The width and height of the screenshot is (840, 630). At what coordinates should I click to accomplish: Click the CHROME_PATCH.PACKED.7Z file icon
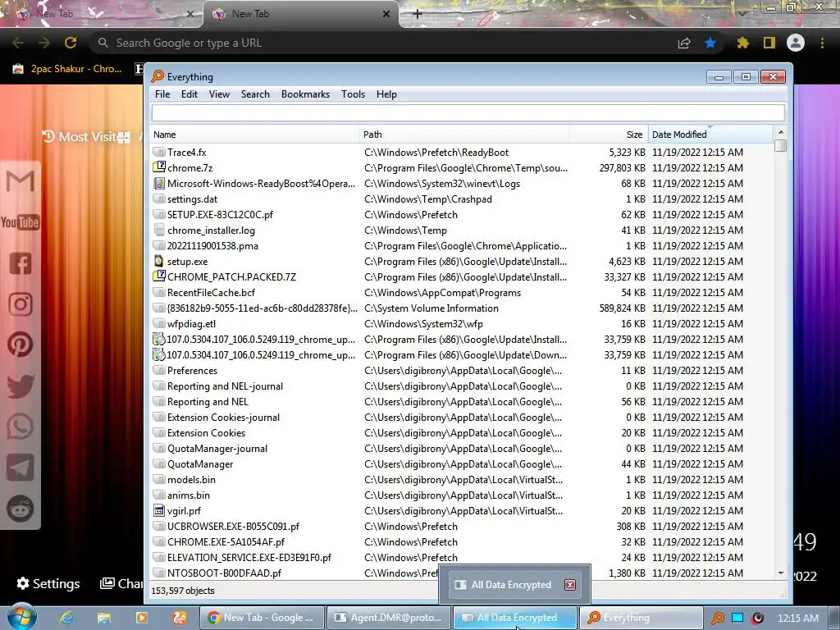[x=159, y=276]
